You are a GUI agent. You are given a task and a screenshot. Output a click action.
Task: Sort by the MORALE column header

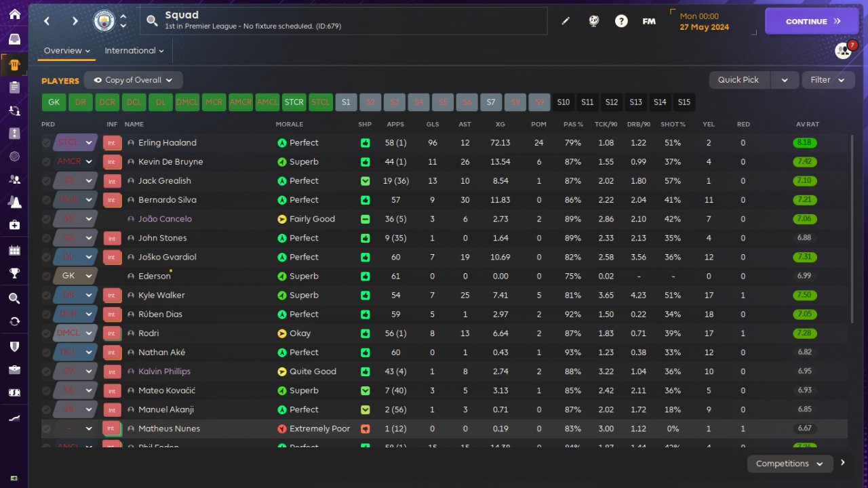tap(290, 125)
